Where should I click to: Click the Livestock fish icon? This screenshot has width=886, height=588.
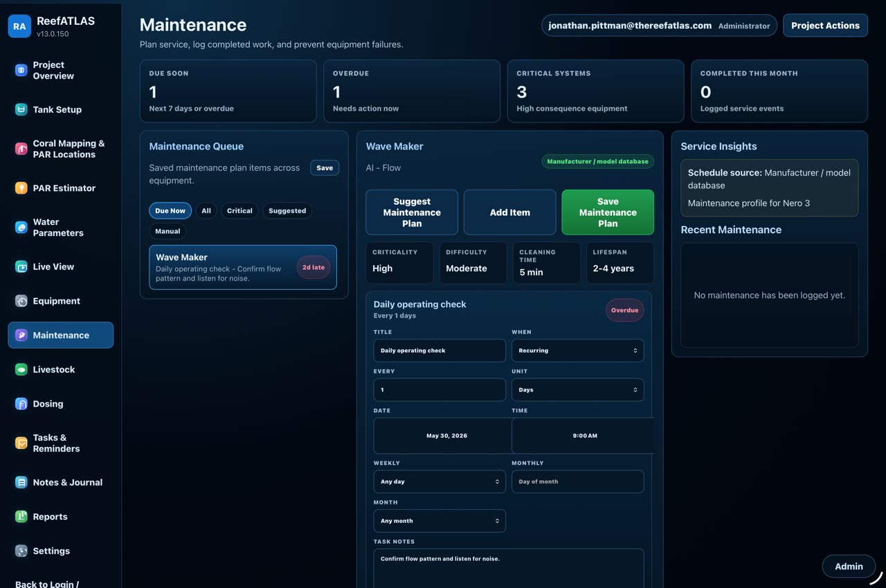[21, 369]
